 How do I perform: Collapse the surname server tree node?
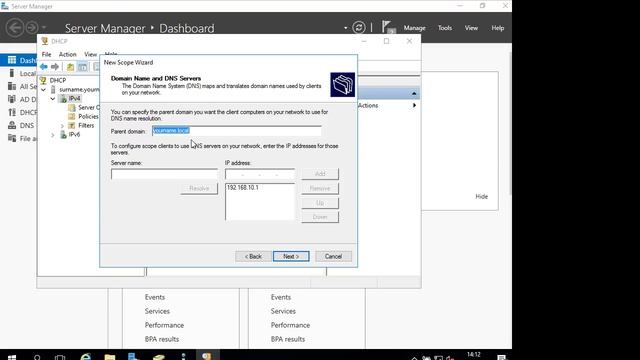[44, 89]
